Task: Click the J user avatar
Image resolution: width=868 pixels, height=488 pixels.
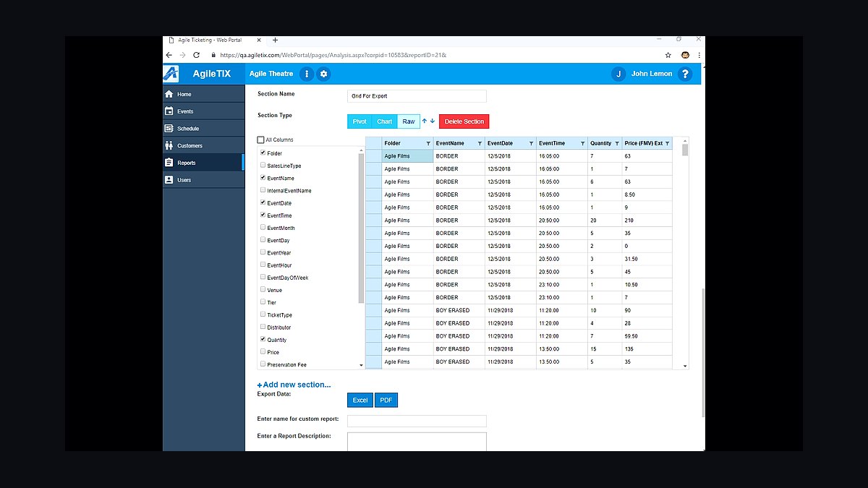Action: point(618,74)
